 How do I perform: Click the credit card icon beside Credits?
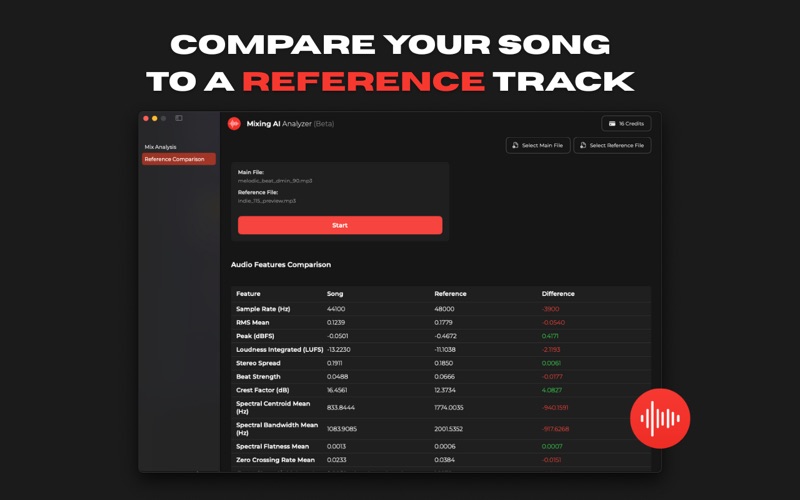(612, 123)
